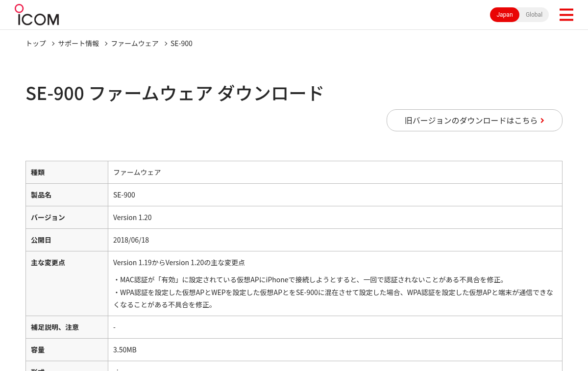Screen dimensions: 588x371
Task: Select the 製品名 header cell
Action: (67, 195)
